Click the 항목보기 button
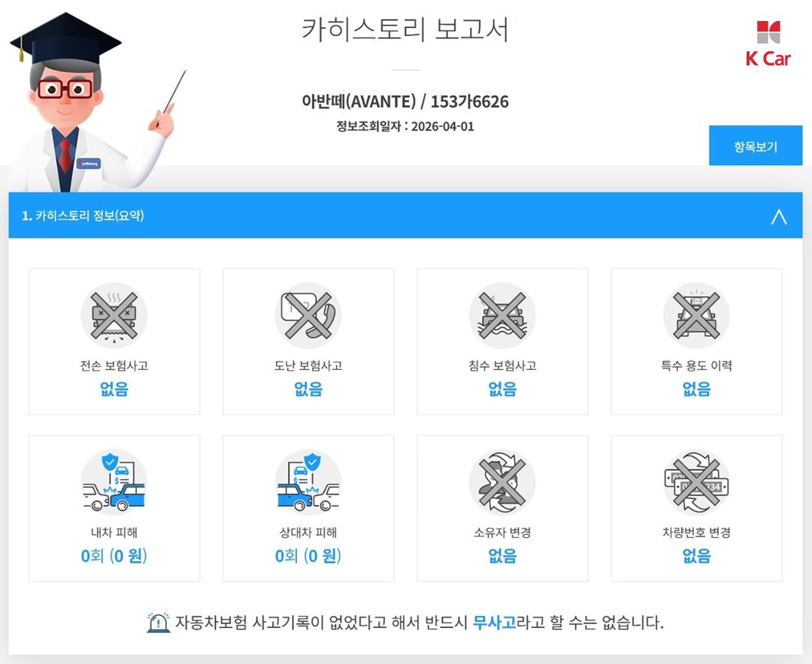The image size is (812, 664). (756, 146)
